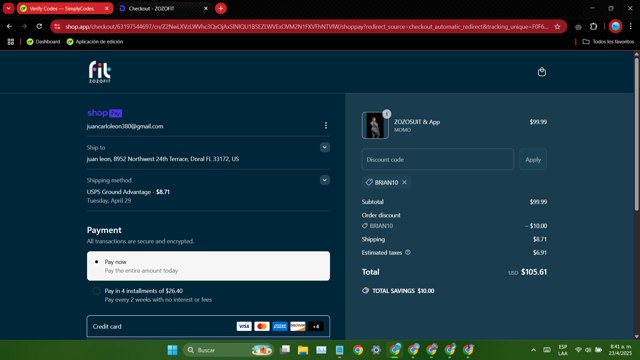
Task: Click the Discover card icon
Action: coord(298,327)
